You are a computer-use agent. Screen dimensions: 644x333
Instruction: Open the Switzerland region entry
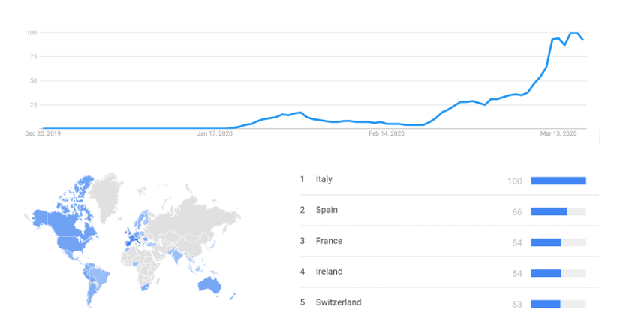338,303
